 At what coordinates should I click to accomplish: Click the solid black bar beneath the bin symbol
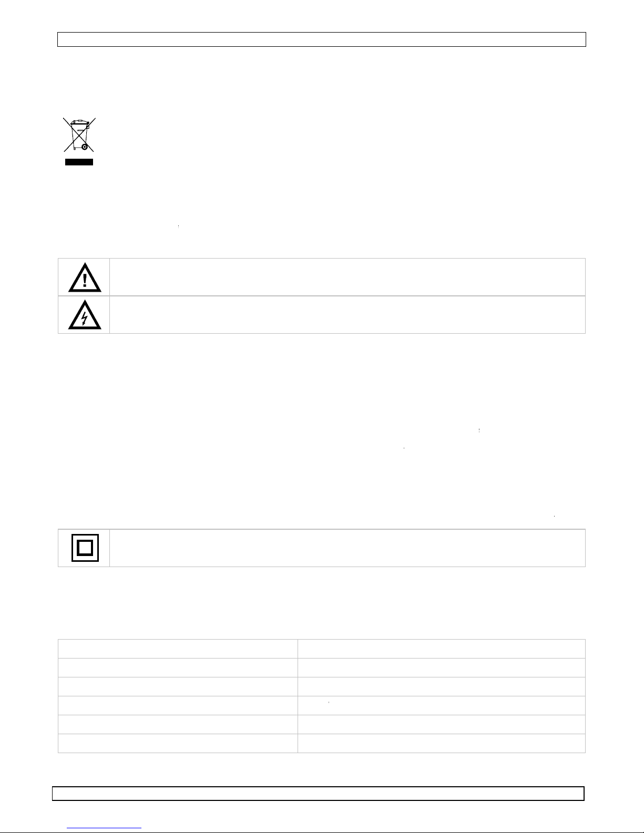(x=79, y=162)
